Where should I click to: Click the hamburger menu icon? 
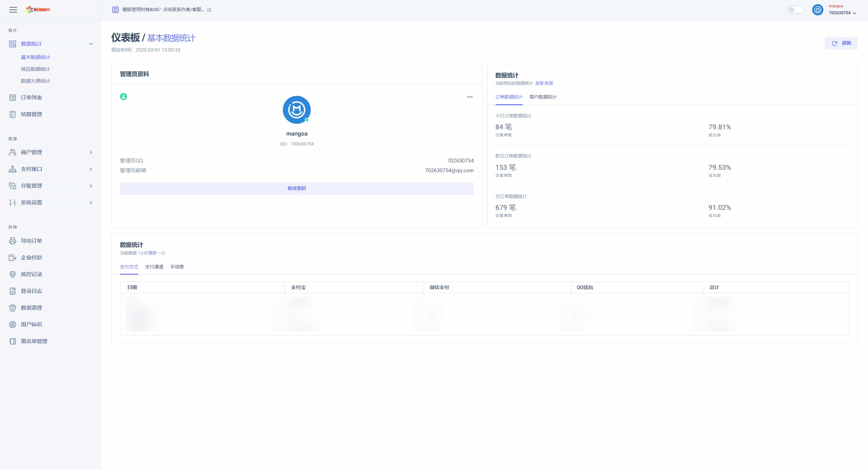(13, 10)
